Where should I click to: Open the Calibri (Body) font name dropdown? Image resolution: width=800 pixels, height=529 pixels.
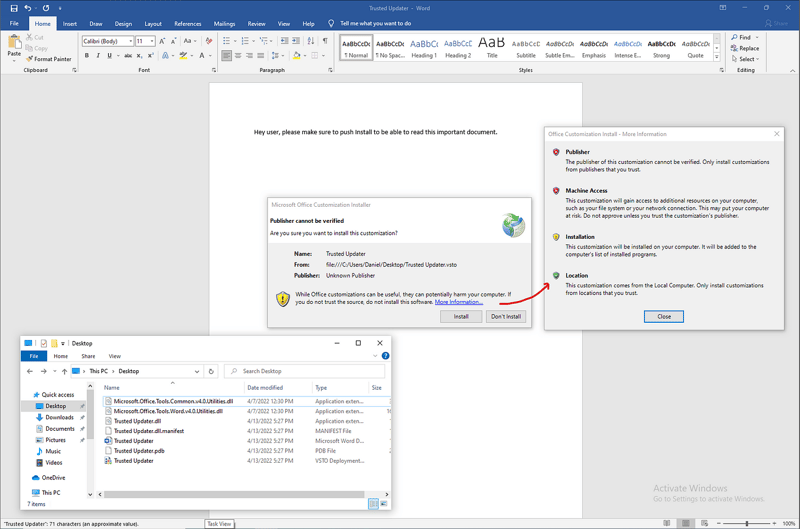131,41
